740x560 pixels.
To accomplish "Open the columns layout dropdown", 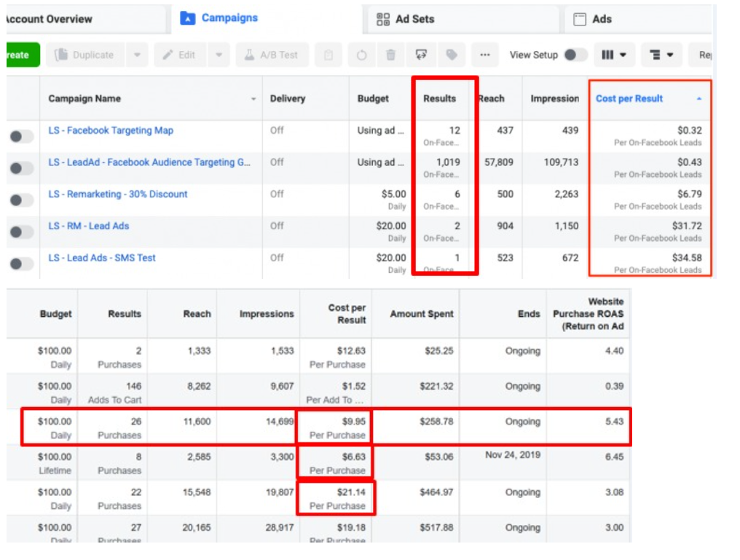I will (x=614, y=55).
